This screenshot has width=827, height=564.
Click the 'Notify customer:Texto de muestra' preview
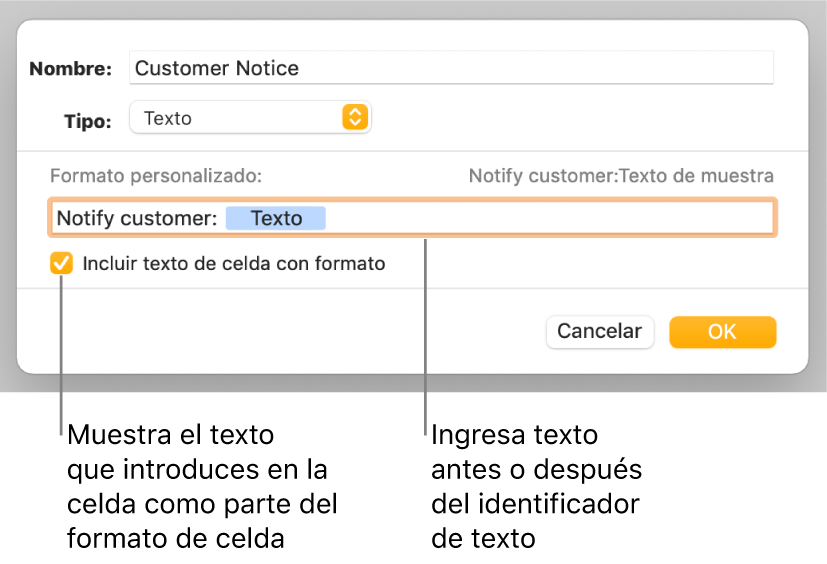tap(621, 176)
